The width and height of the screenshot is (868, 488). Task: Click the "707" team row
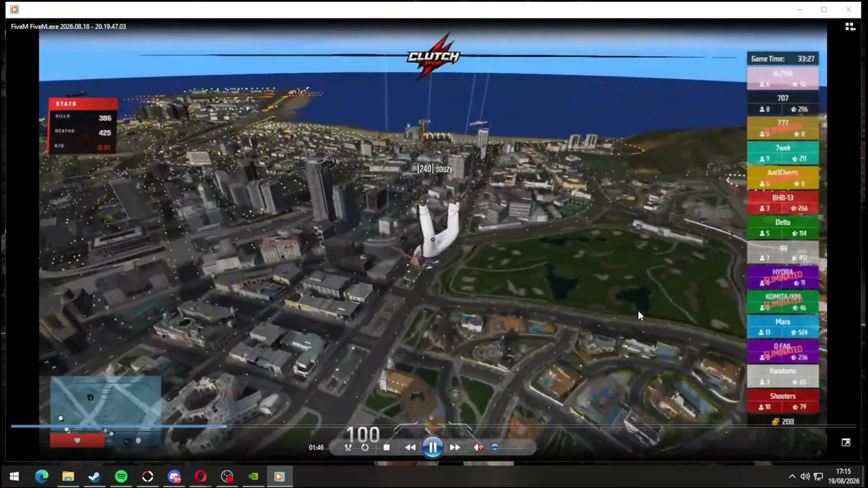pyautogui.click(x=783, y=103)
